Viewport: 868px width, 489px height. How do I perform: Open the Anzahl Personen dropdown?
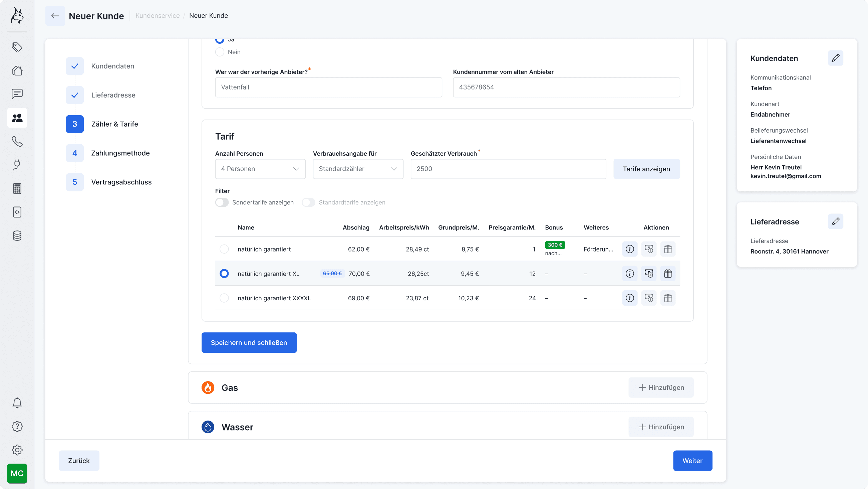(260, 169)
